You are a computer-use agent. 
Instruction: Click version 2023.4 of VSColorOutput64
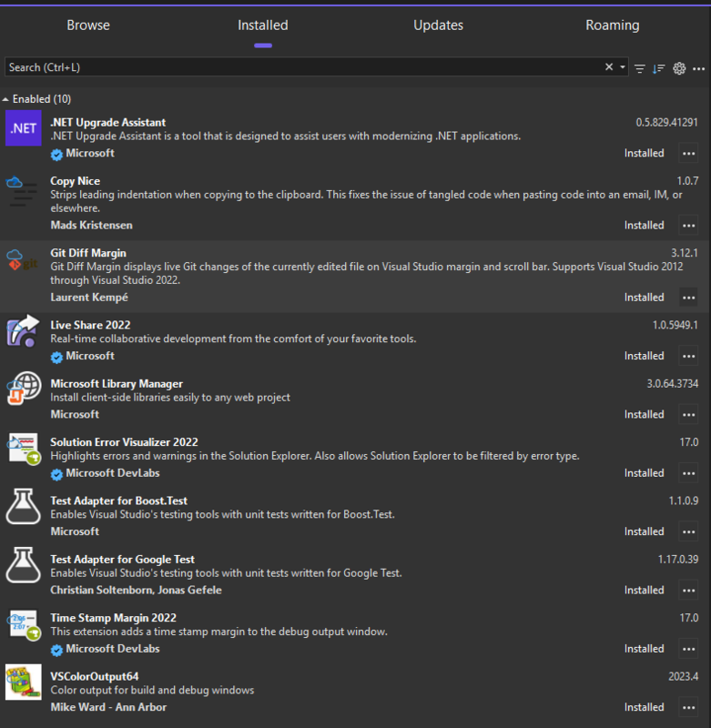(683, 676)
